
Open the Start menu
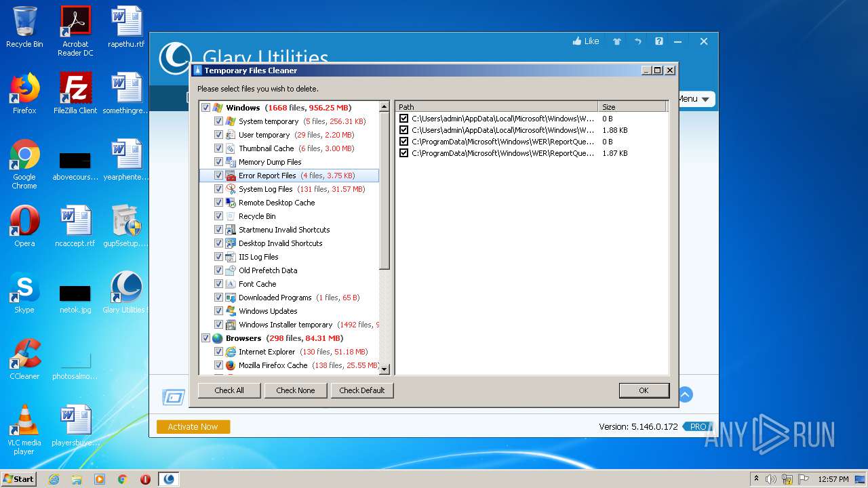pos(18,479)
